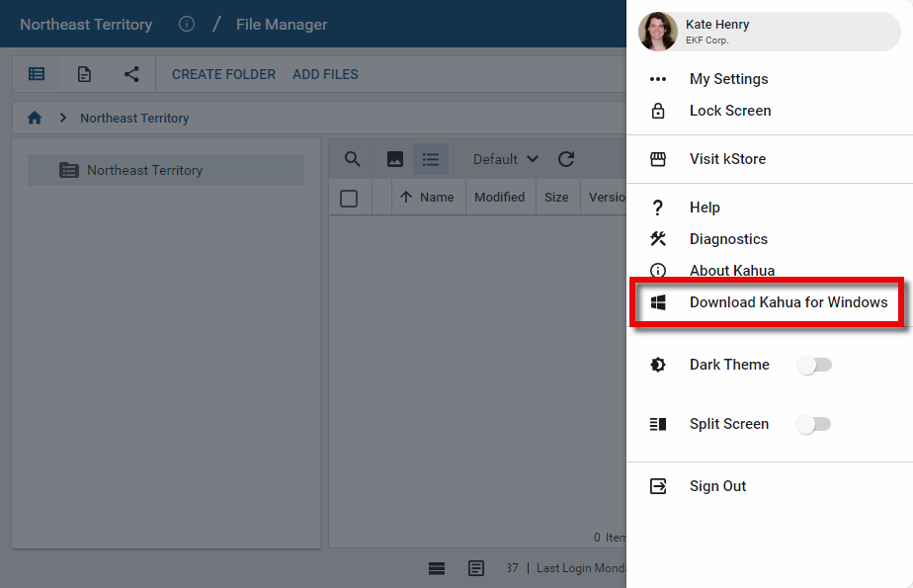Select the document view icon
This screenshot has height=588, width=913.
click(85, 74)
